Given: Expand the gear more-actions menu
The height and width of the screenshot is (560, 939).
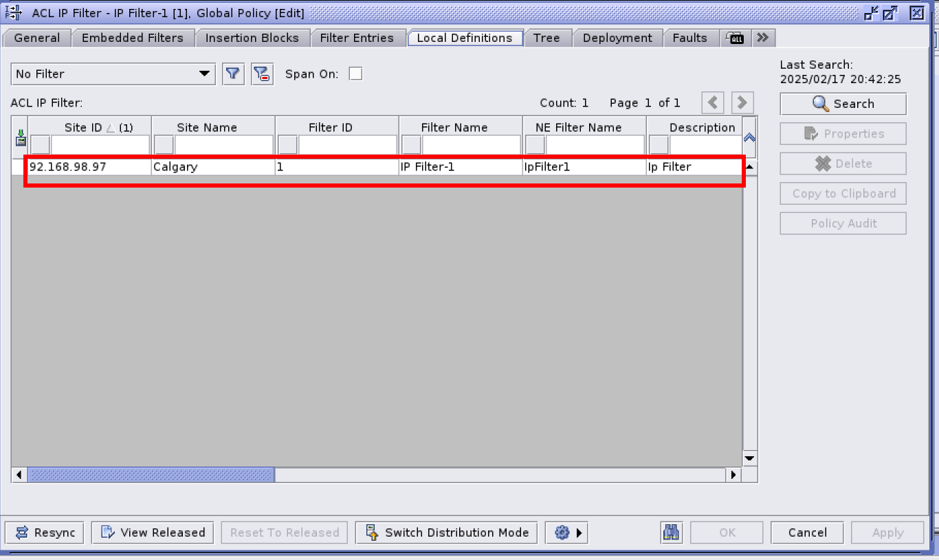Looking at the screenshot, I should coord(566,533).
